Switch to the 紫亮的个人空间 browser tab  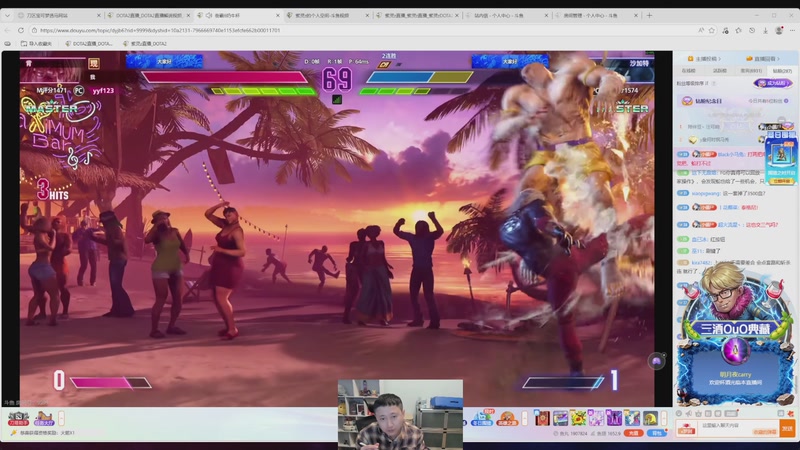tap(327, 15)
